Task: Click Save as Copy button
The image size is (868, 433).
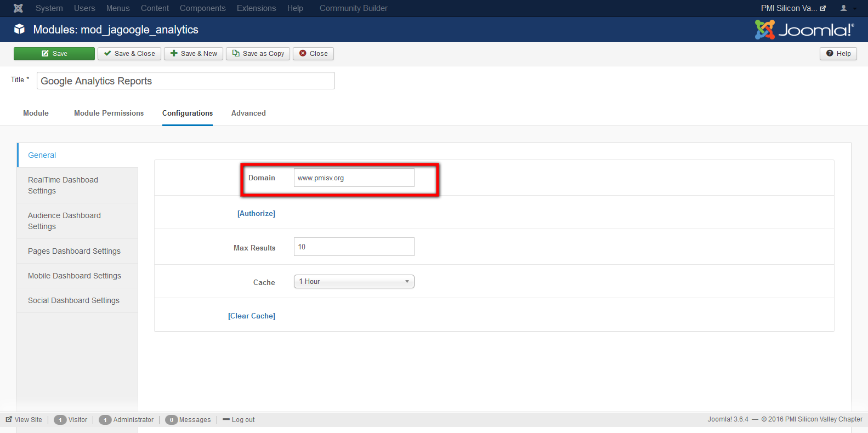Action: [x=258, y=54]
